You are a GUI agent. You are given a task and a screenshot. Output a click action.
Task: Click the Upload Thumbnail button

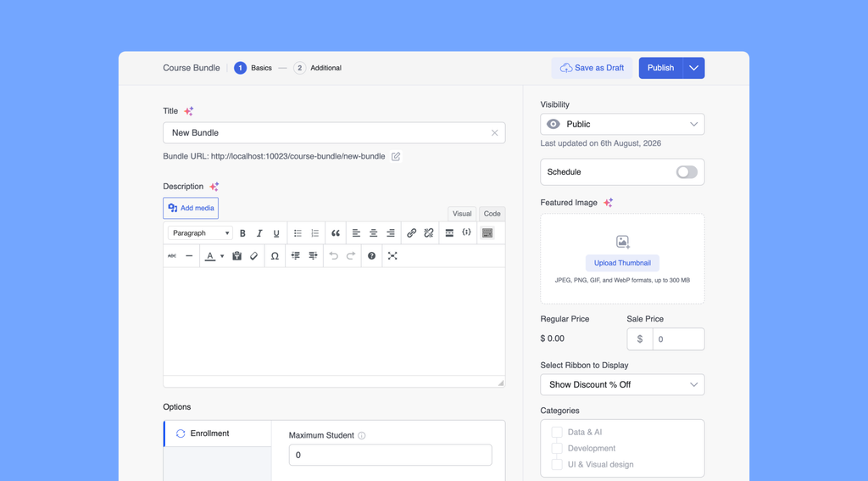(622, 263)
